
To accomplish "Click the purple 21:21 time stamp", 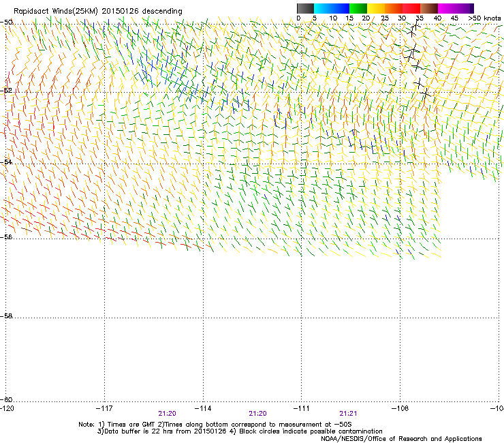I will [348, 414].
